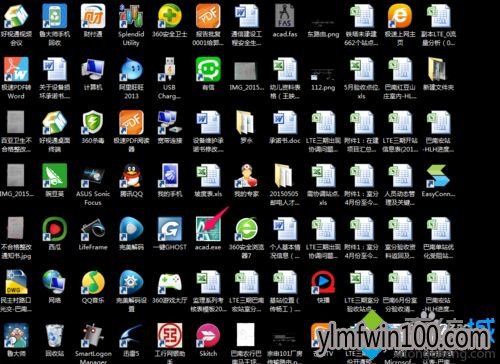This screenshot has height=364, width=500.
Task: Open the 回收站 (Recycle Bin)
Action: (x=55, y=341)
